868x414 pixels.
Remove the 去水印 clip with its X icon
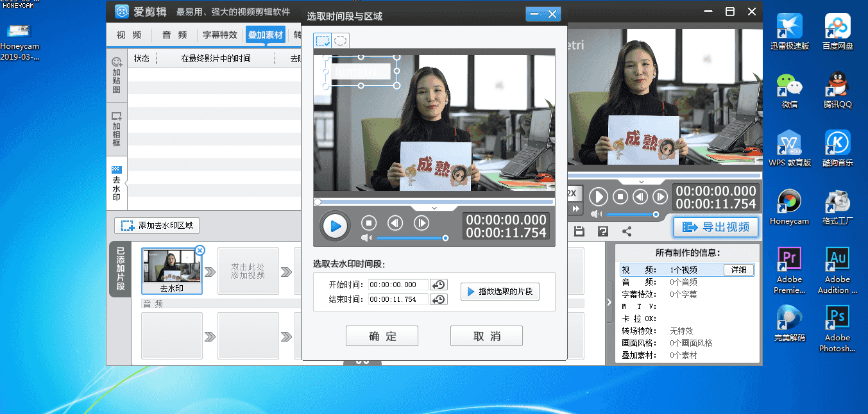point(200,250)
